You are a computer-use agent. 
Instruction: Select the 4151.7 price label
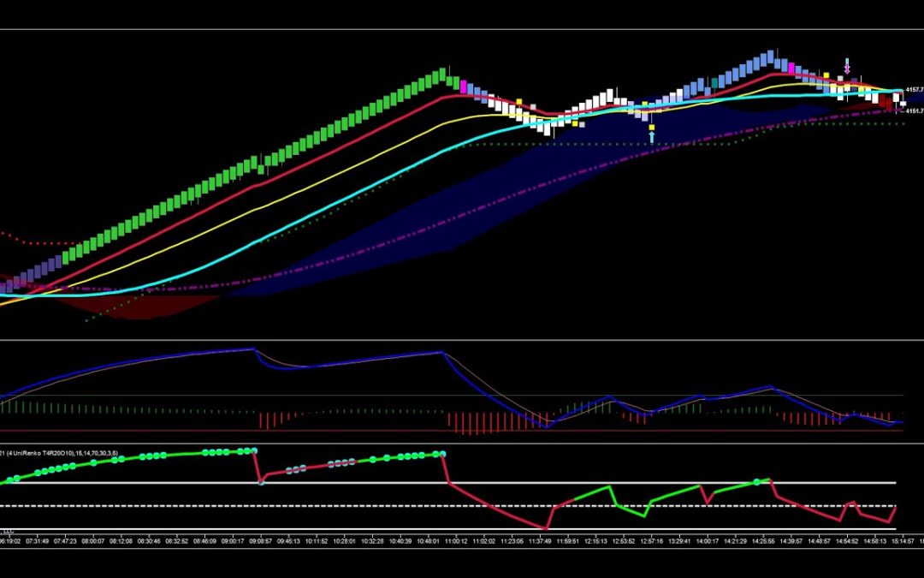[914, 110]
